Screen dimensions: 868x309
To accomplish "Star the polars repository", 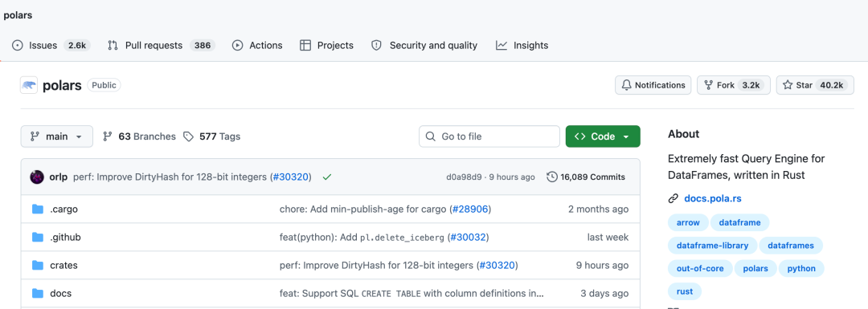I will pyautogui.click(x=815, y=85).
